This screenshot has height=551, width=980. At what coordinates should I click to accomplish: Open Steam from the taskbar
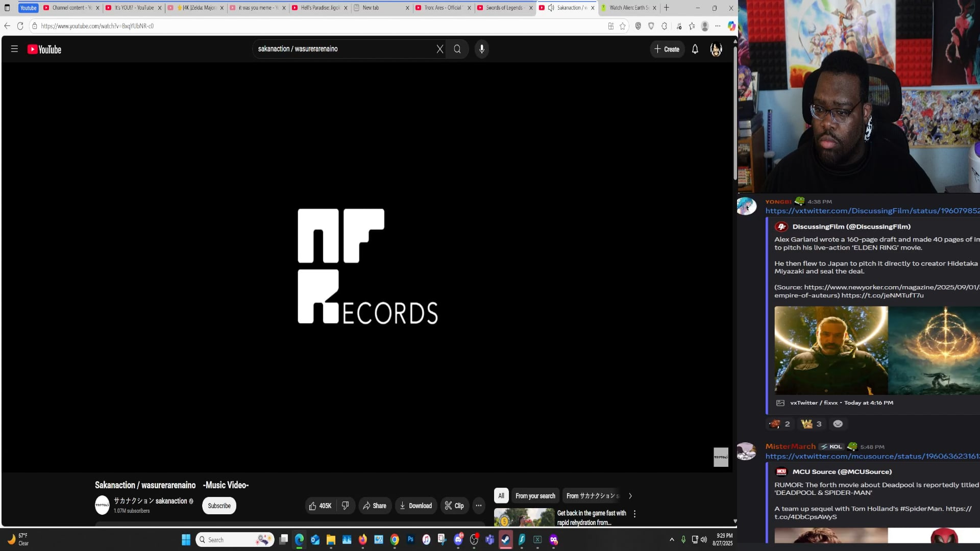tap(506, 539)
